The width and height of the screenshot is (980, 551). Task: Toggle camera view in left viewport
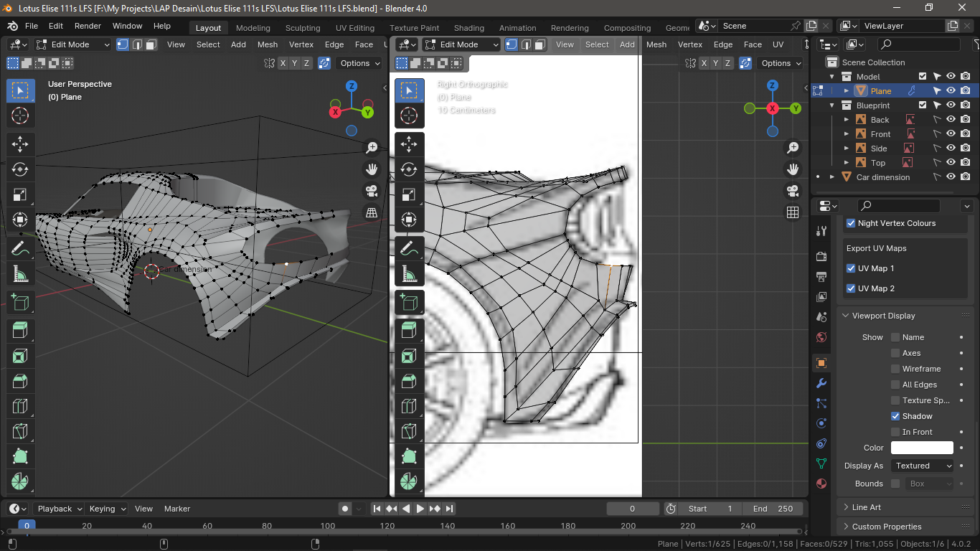[x=372, y=191]
